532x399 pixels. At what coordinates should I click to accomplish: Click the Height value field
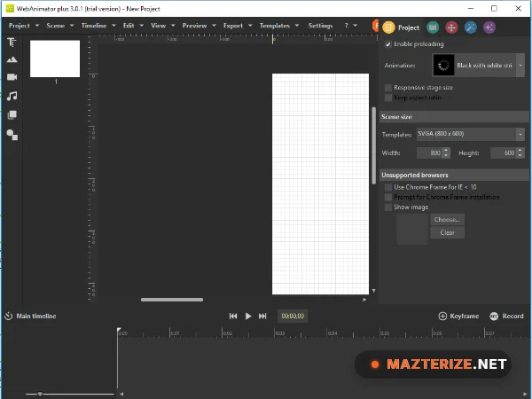[x=503, y=153]
